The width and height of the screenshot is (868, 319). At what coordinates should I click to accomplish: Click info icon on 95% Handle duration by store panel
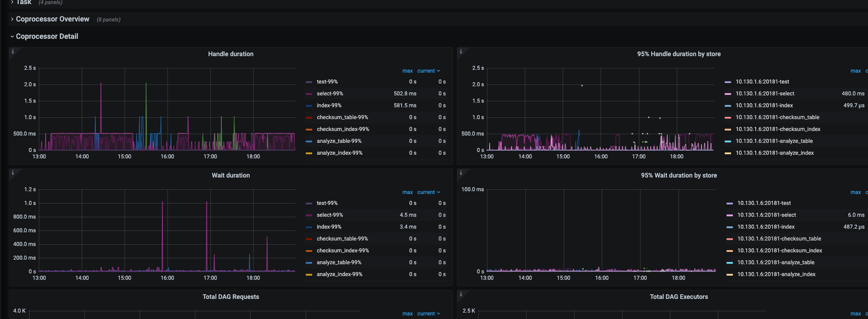461,52
